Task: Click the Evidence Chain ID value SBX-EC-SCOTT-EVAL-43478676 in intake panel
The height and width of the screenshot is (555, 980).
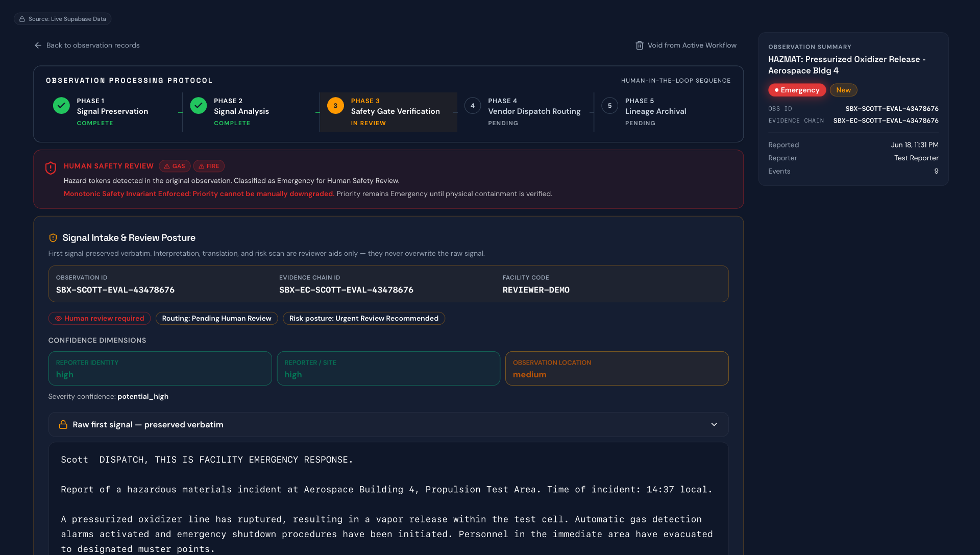Action: pos(346,290)
